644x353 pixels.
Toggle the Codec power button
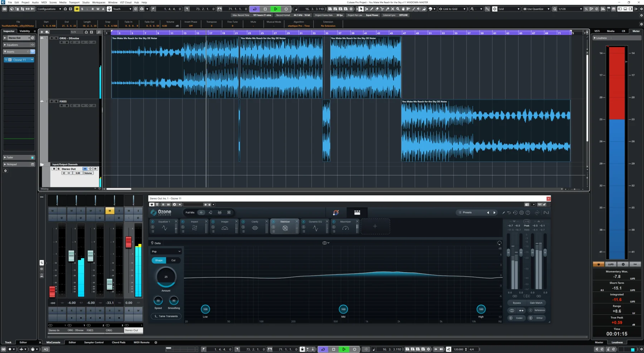pyautogui.click(x=511, y=318)
